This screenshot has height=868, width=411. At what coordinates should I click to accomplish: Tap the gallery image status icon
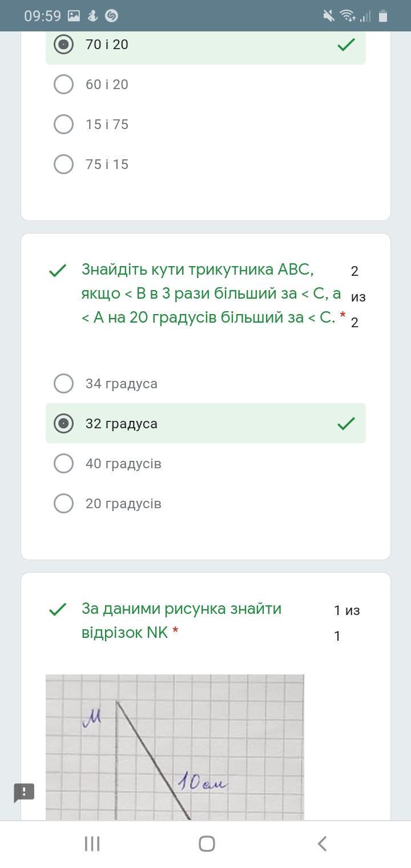point(74,16)
